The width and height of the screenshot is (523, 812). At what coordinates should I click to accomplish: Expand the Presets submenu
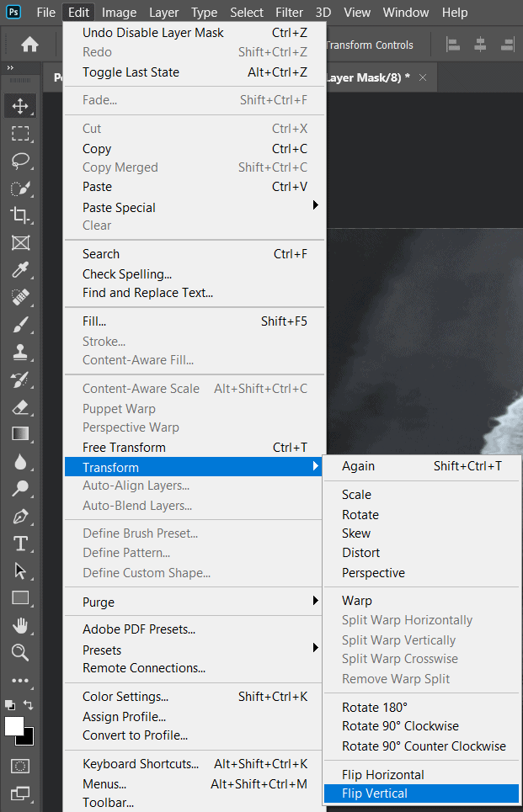195,650
